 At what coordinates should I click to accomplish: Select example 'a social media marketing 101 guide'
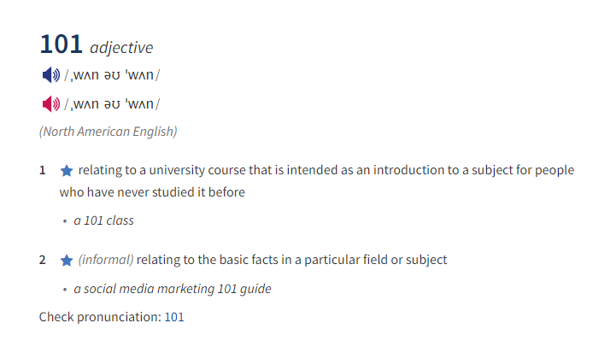(173, 289)
